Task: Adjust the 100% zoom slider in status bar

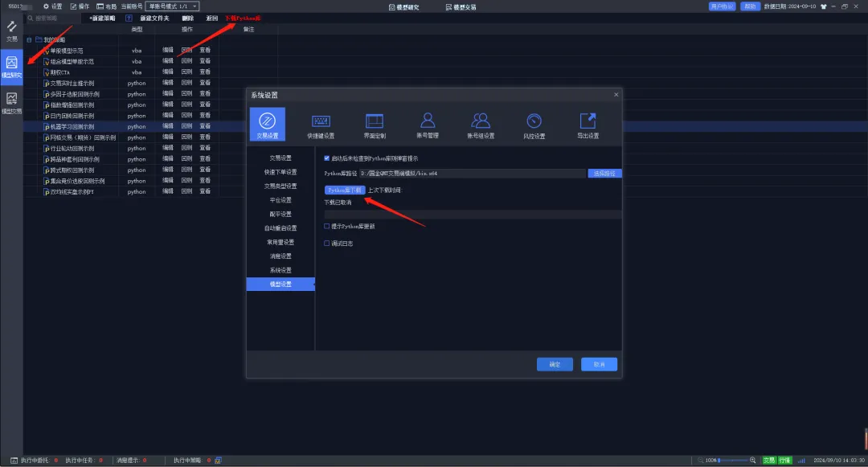Action: point(733,461)
